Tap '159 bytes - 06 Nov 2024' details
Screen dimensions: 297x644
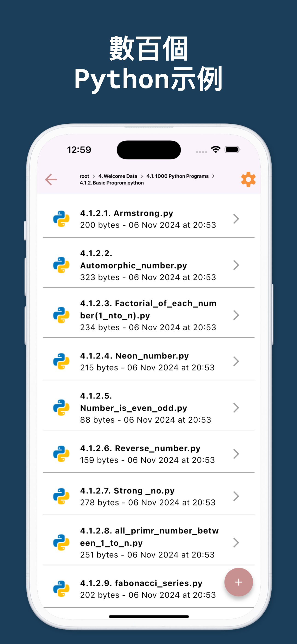tap(148, 460)
